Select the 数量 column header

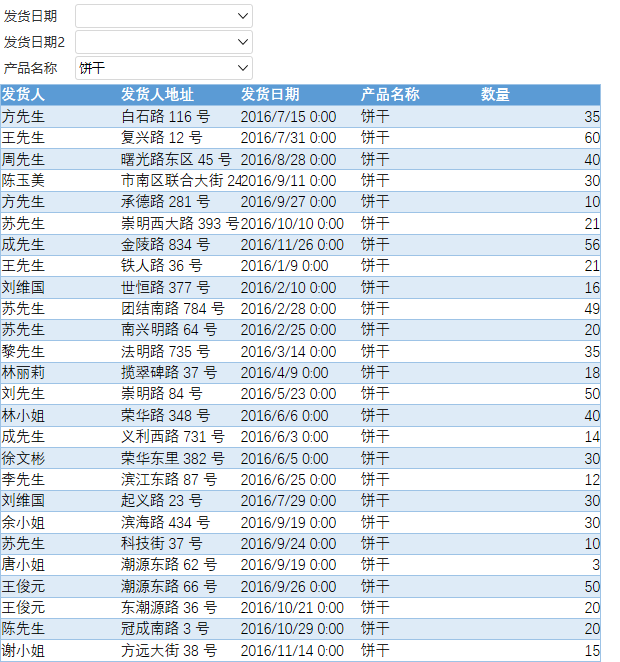coord(495,95)
